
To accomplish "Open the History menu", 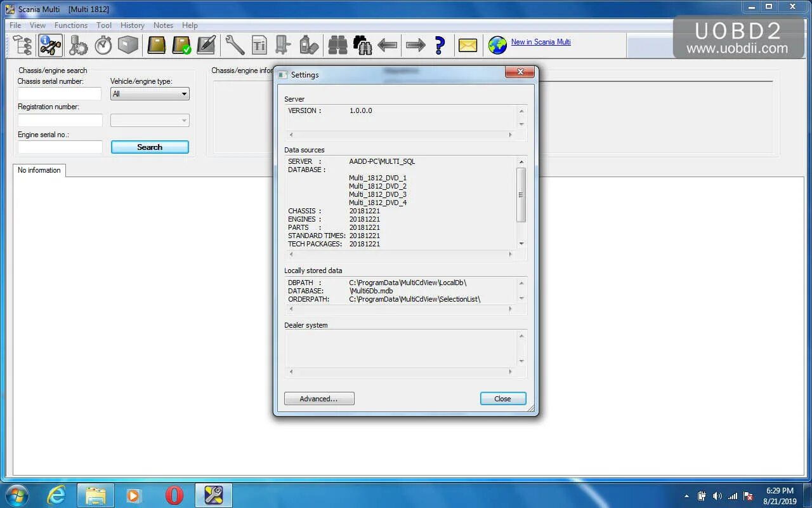I will [132, 25].
